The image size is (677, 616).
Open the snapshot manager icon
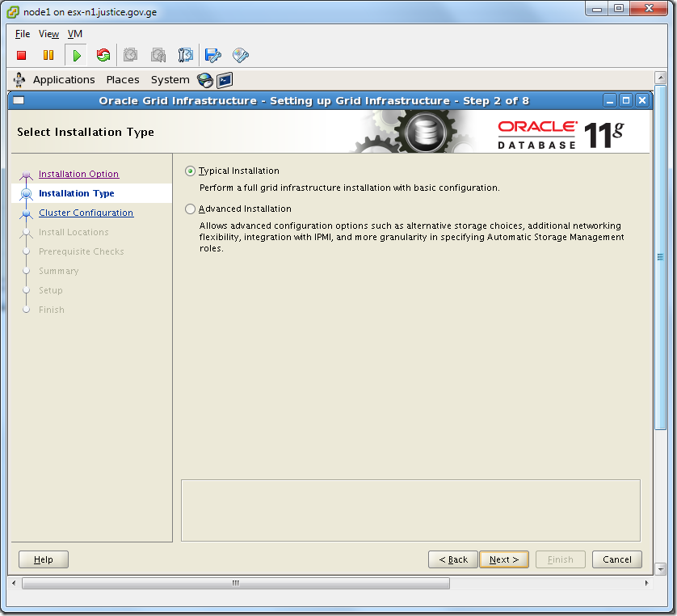click(x=185, y=55)
